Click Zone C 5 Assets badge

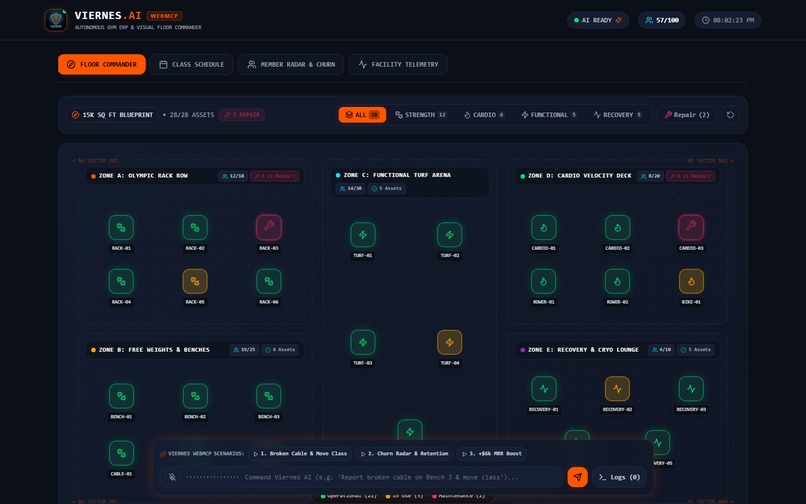click(387, 189)
